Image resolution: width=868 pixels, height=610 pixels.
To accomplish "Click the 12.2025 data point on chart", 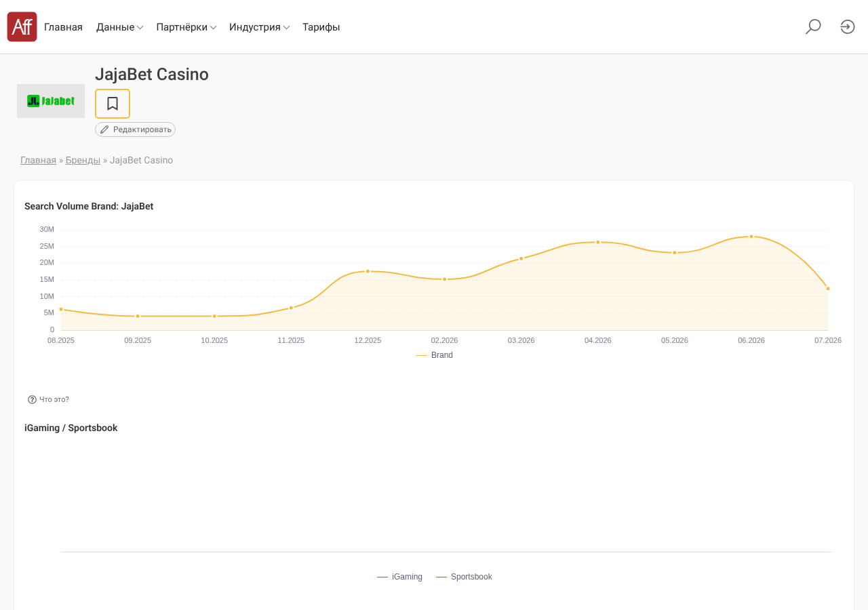I will 368,271.
